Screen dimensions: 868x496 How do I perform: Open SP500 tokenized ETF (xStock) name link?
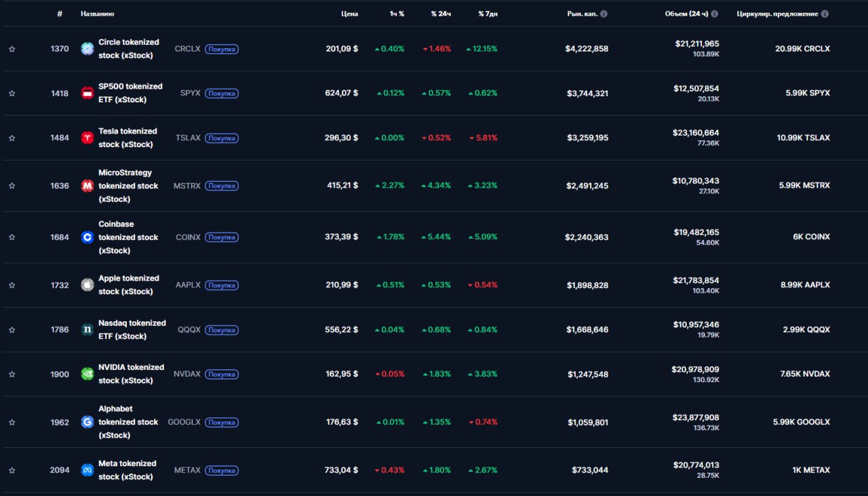click(130, 93)
